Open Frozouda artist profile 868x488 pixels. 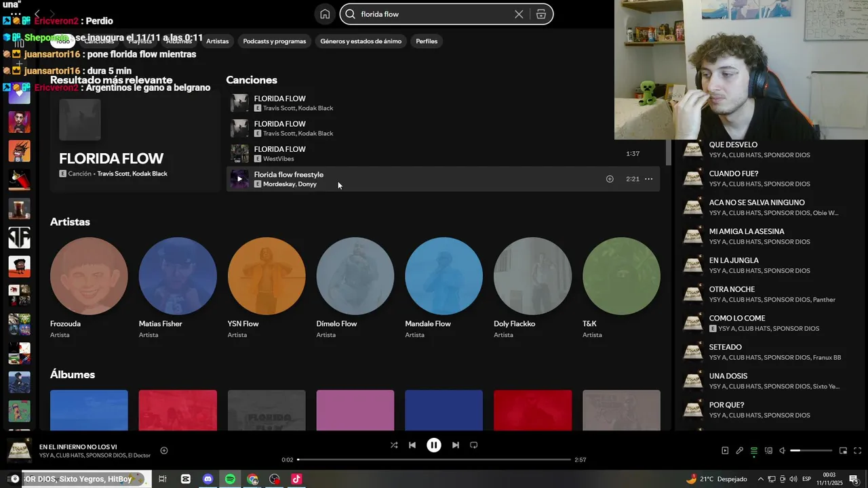pos(89,287)
